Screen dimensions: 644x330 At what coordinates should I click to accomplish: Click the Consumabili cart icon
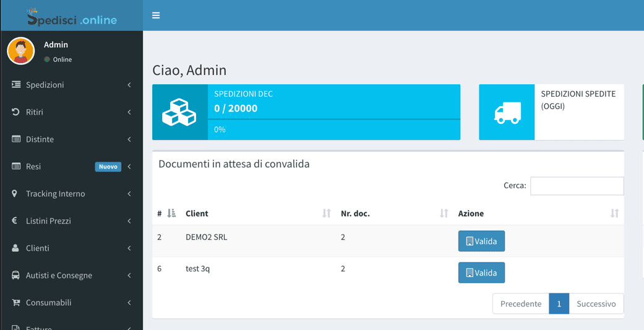pos(16,303)
